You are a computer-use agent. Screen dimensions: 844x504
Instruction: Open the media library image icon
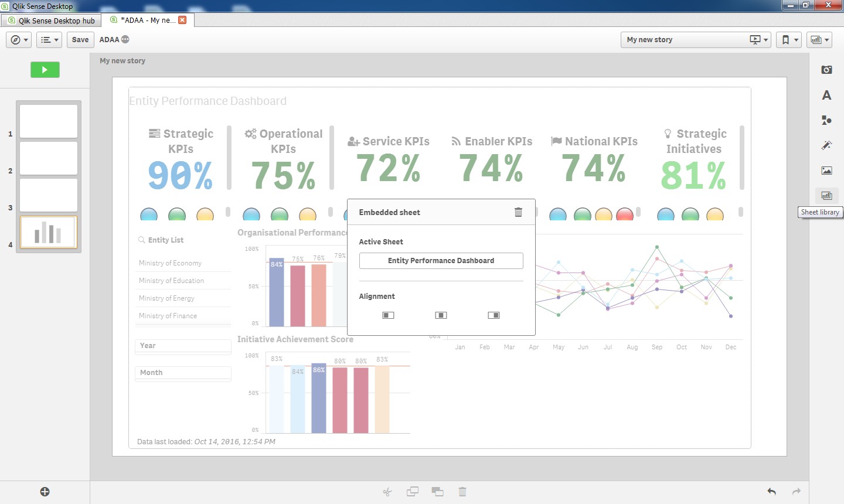point(826,171)
